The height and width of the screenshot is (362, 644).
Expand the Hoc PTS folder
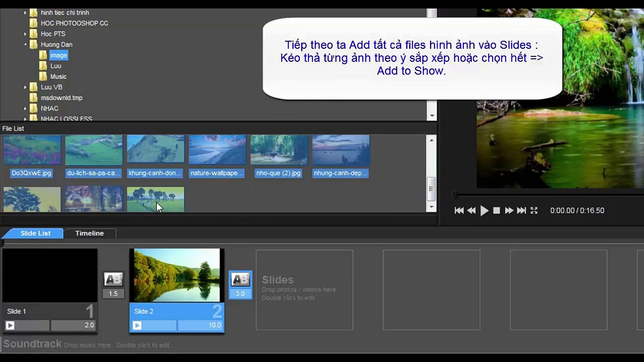[x=25, y=34]
